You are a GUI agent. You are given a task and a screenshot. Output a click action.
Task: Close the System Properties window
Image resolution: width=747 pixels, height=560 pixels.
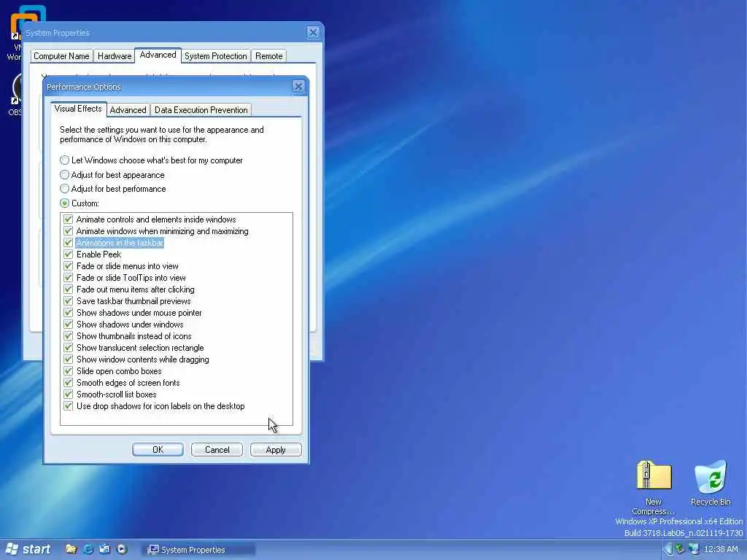tap(313, 32)
